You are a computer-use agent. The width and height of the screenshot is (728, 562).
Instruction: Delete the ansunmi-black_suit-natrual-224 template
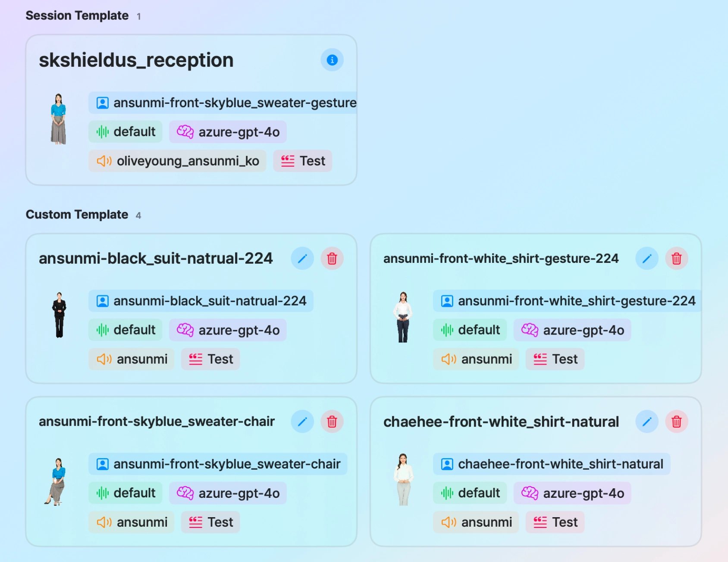[332, 259]
